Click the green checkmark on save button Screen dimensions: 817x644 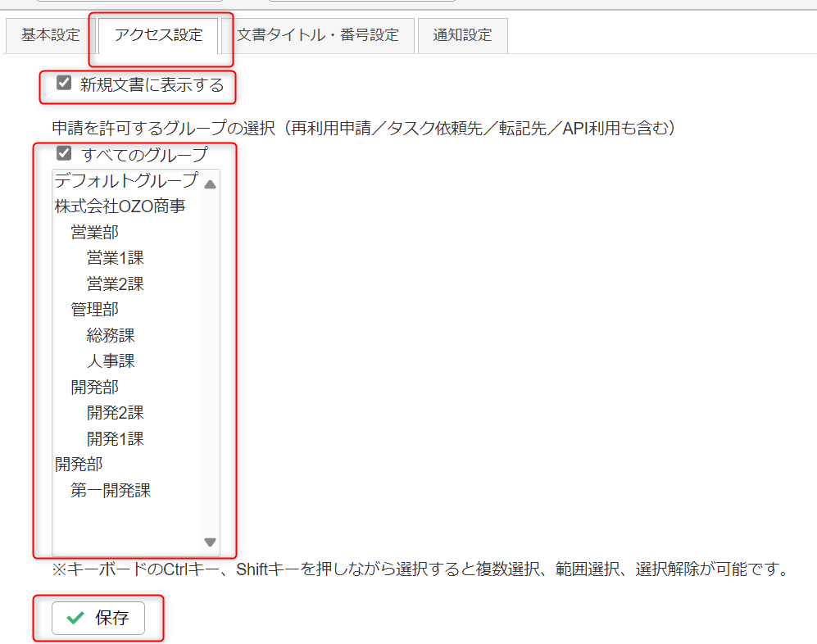[75, 618]
